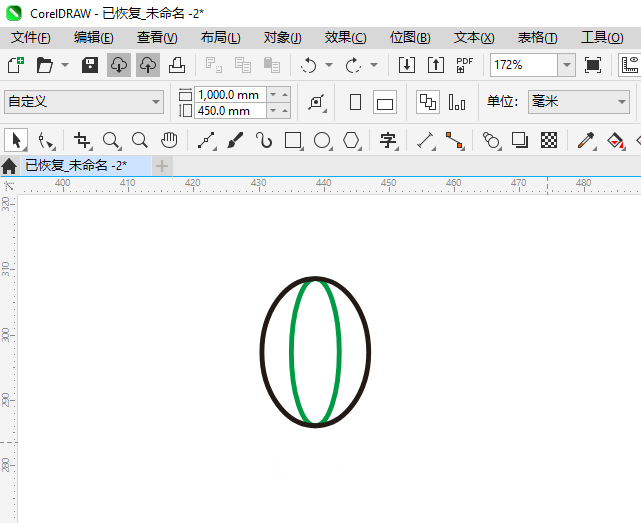The width and height of the screenshot is (641, 523).
Task: Click the Save disk icon
Action: click(89, 65)
